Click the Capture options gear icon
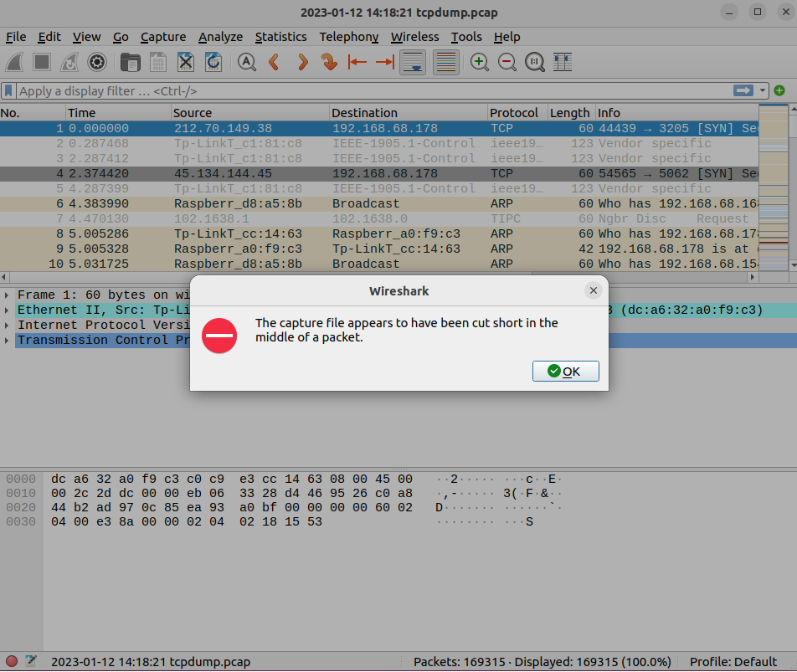This screenshot has height=672, width=797. pyautogui.click(x=97, y=62)
